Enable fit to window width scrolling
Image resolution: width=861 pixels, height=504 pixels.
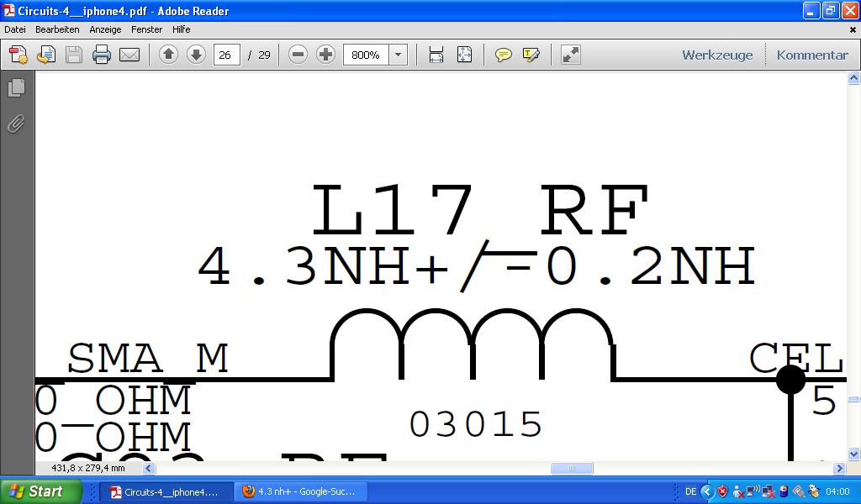pyautogui.click(x=436, y=55)
